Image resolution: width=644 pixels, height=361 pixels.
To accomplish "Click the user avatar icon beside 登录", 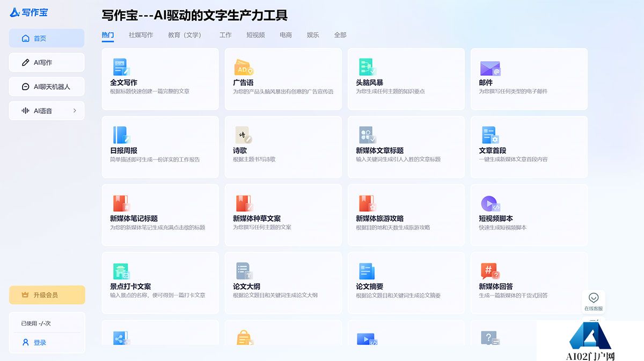I will (x=25, y=342).
